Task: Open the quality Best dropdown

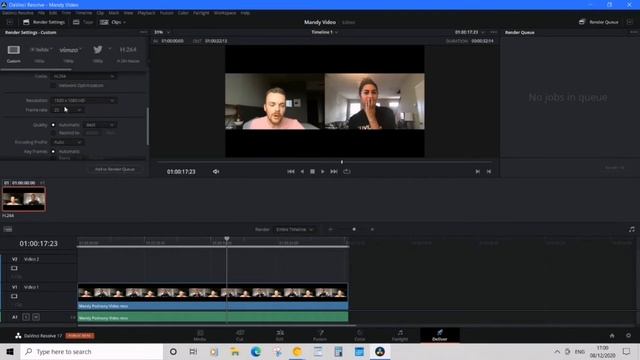Action: (100, 125)
